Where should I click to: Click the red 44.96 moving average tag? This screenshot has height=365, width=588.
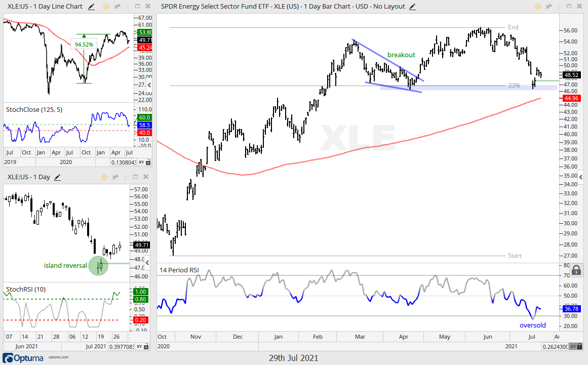(x=571, y=98)
